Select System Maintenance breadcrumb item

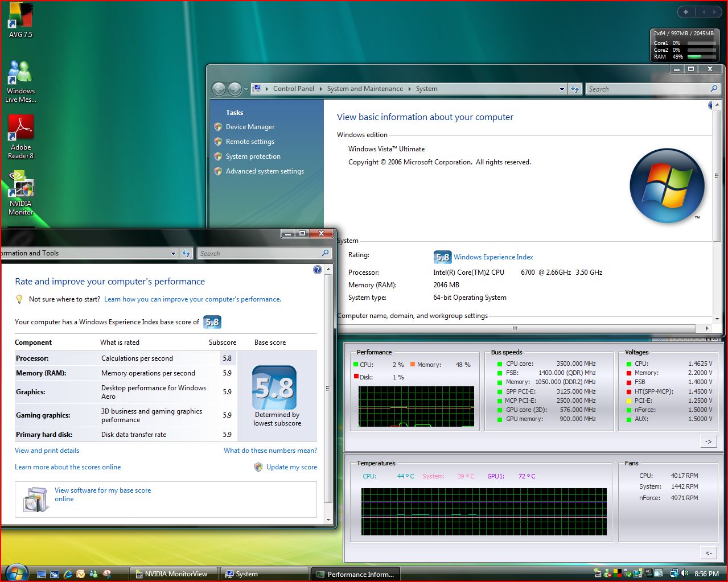point(364,89)
